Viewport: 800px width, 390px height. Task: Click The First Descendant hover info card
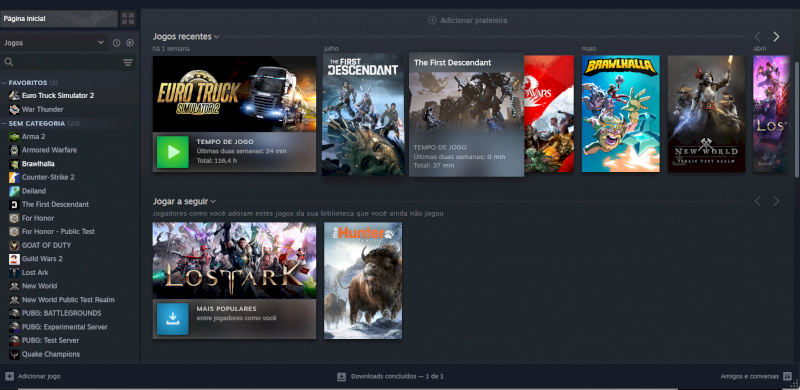(x=466, y=114)
